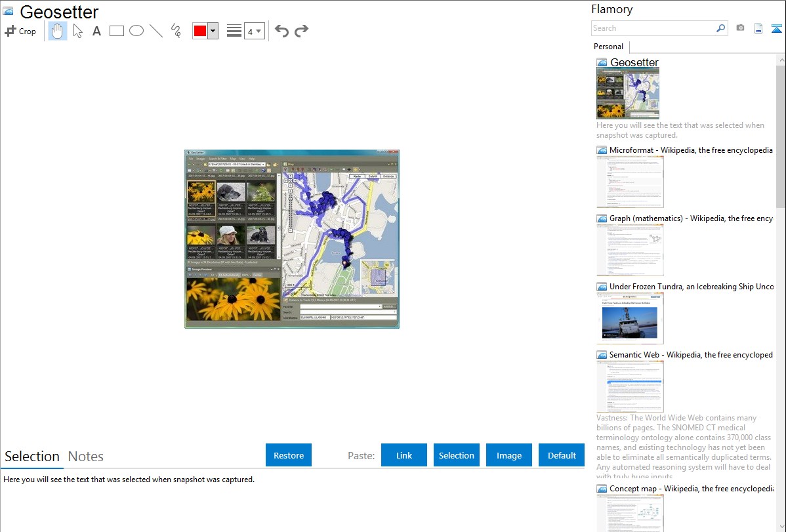This screenshot has height=532, width=786.
Task: Click the paste Default button
Action: click(562, 455)
